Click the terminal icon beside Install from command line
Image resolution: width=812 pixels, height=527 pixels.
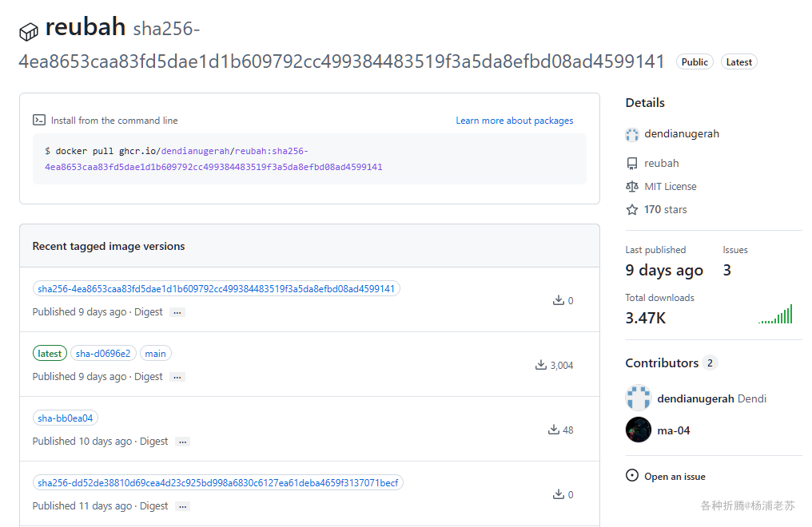39,121
